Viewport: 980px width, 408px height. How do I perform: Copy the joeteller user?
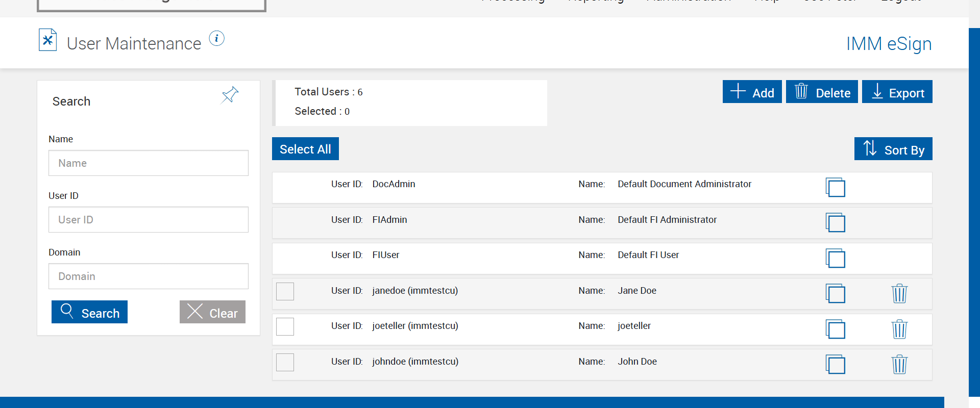pyautogui.click(x=836, y=329)
